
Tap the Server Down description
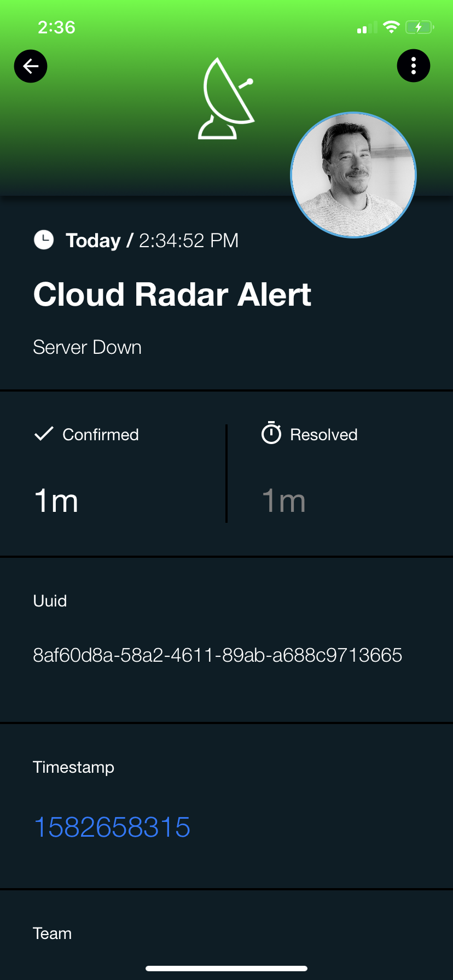88,347
